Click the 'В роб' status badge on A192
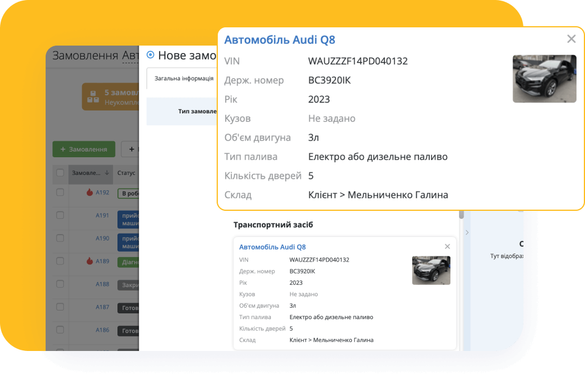The height and width of the screenshot is (392, 585). click(128, 194)
